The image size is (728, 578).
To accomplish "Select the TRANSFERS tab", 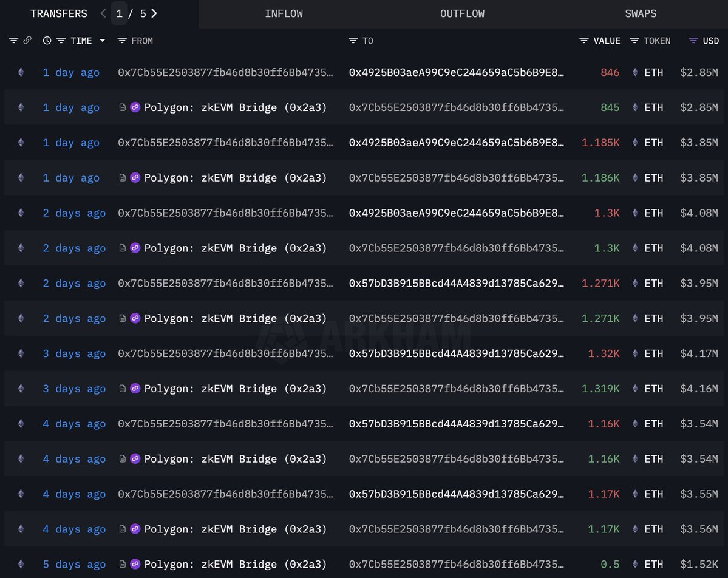I will click(x=58, y=14).
